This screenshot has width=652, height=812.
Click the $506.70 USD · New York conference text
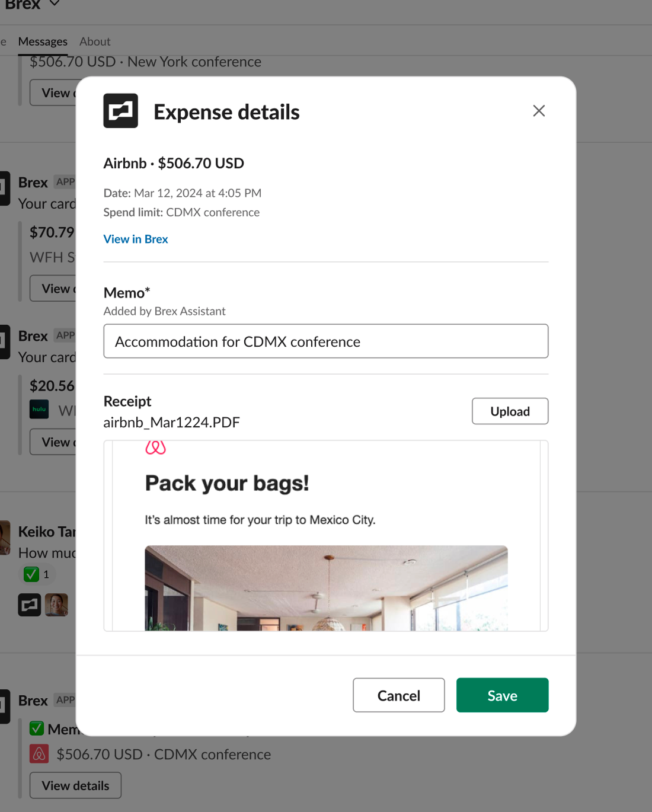click(146, 62)
